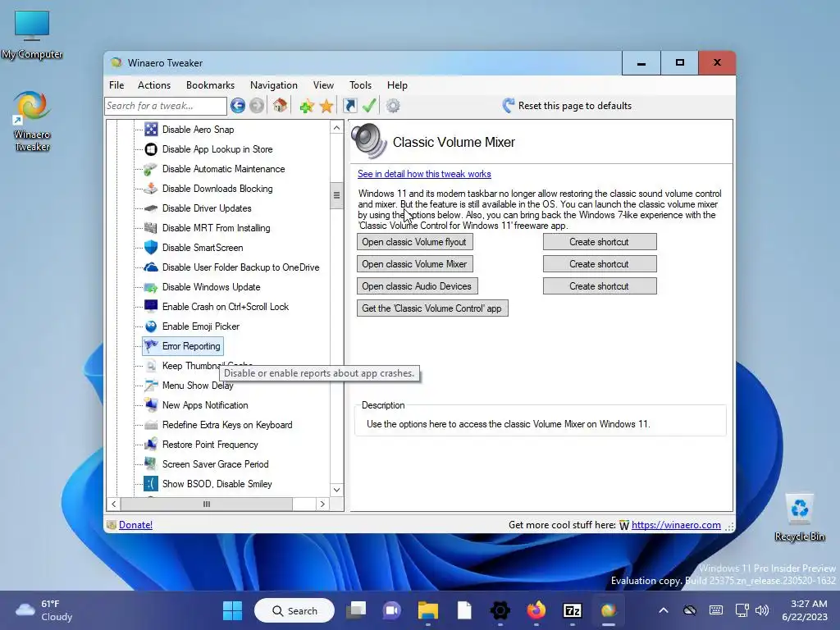Click the Disable SmartScreen shield icon

[x=151, y=248]
